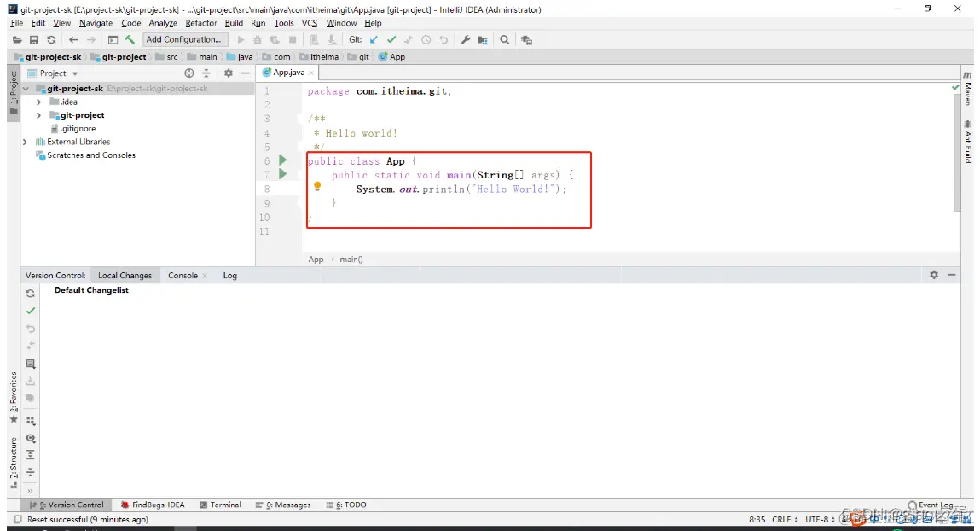This screenshot has width=980, height=531.
Task: Navigate back with the left arrow icon
Action: (73, 39)
